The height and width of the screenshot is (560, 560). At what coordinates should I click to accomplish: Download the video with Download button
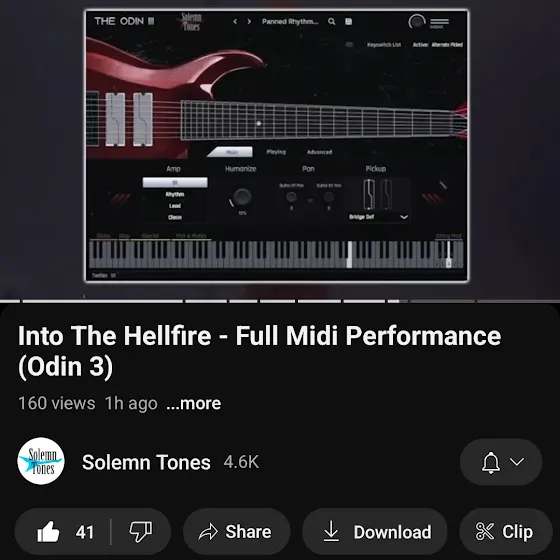point(375,531)
